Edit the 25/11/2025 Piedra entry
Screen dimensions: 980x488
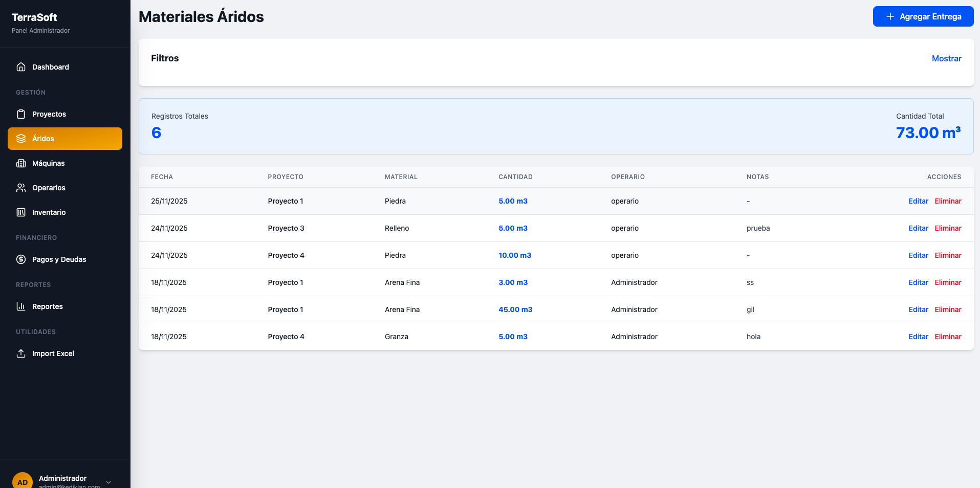coord(918,201)
